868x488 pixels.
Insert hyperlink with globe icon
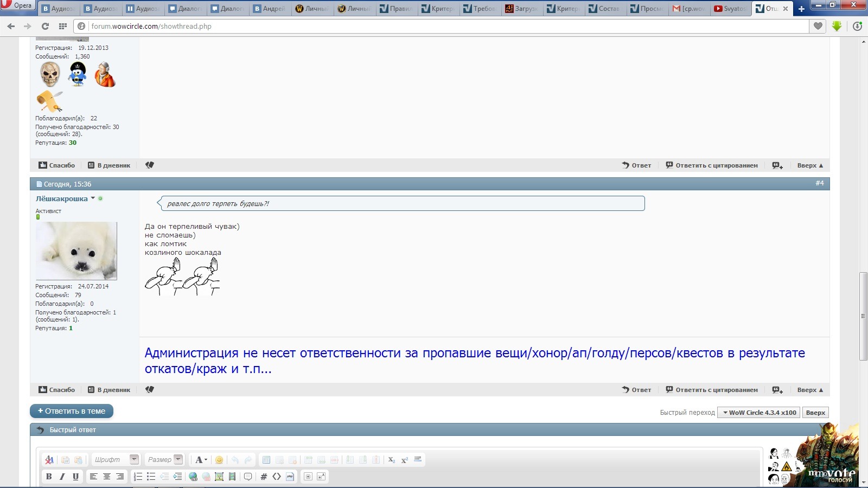point(193,477)
